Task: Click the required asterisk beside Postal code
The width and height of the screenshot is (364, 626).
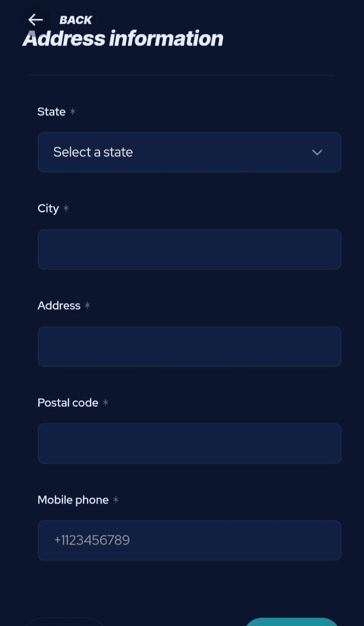Action: [x=105, y=403]
